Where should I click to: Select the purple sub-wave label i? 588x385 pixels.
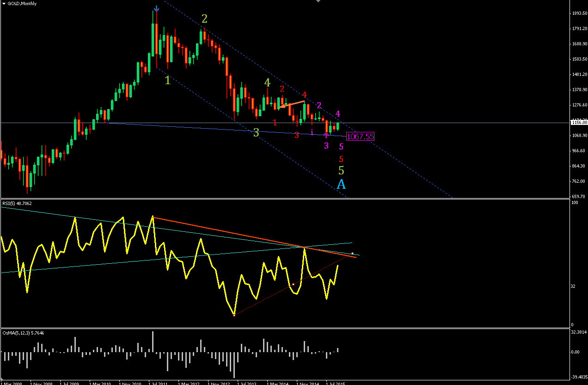(x=312, y=132)
